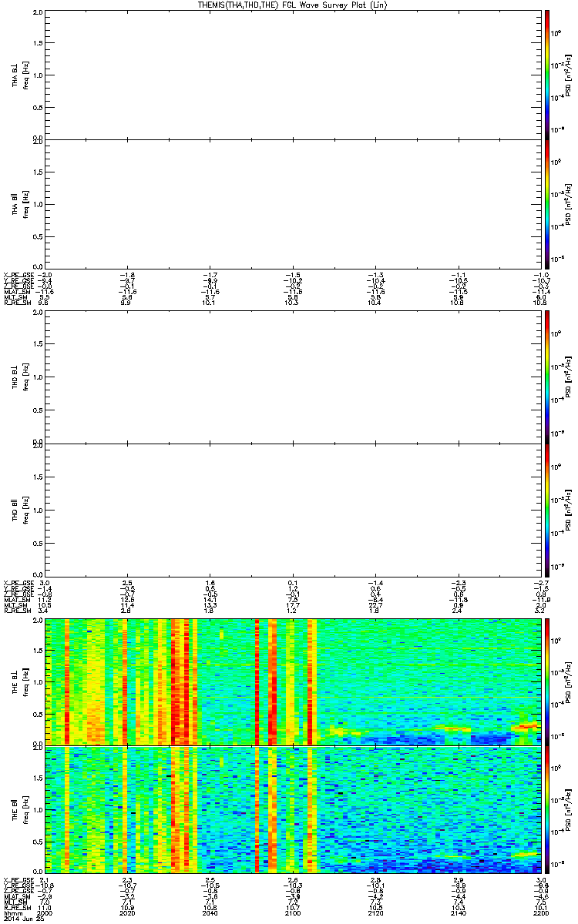Click the hhmm axis label

[12, 914]
